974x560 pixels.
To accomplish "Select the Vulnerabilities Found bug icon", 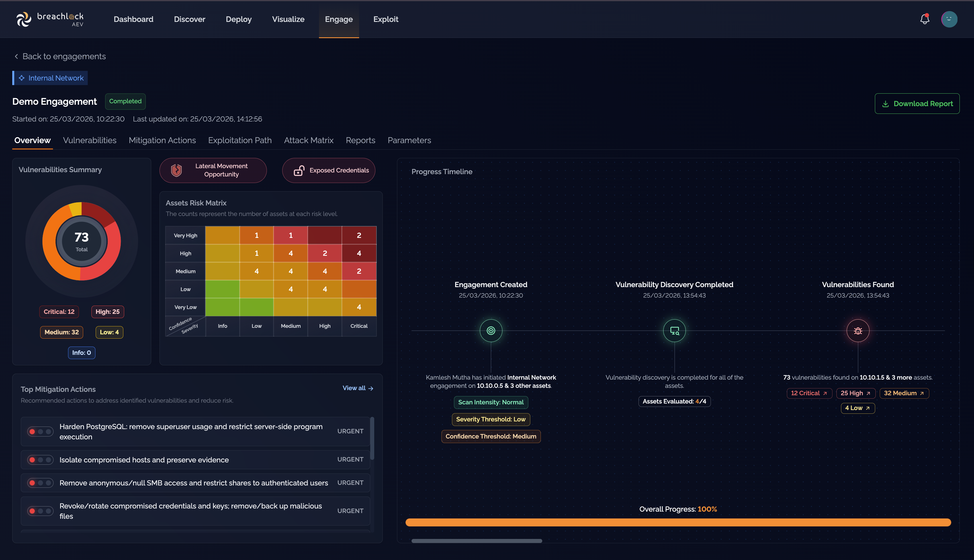I will (858, 330).
